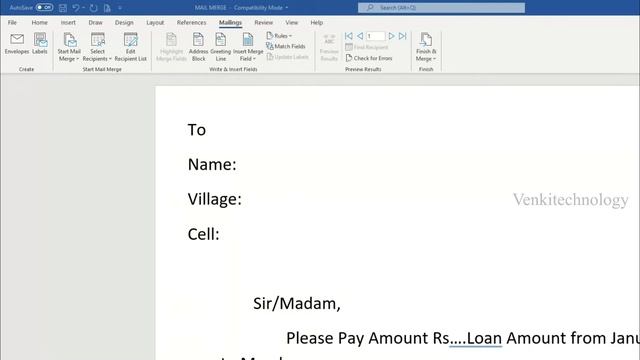Insert a Greeting Line
Image resolution: width=640 pixels, height=360 pixels.
[221, 47]
